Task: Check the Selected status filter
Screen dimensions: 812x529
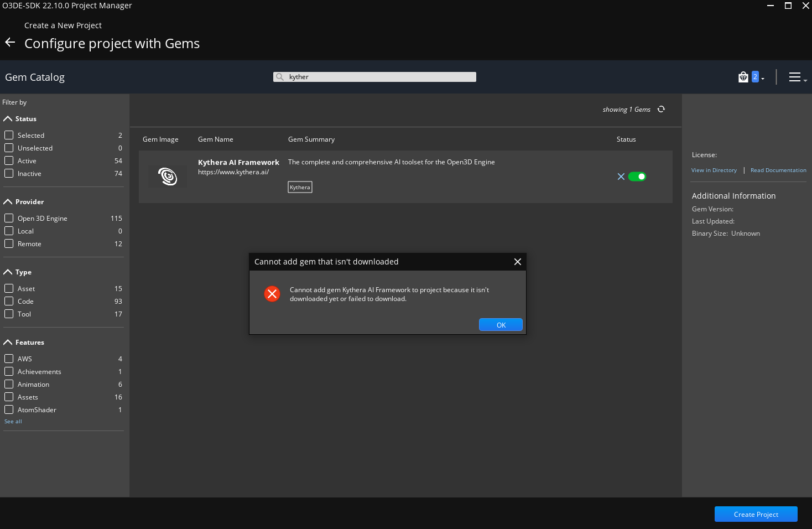Action: (x=9, y=134)
